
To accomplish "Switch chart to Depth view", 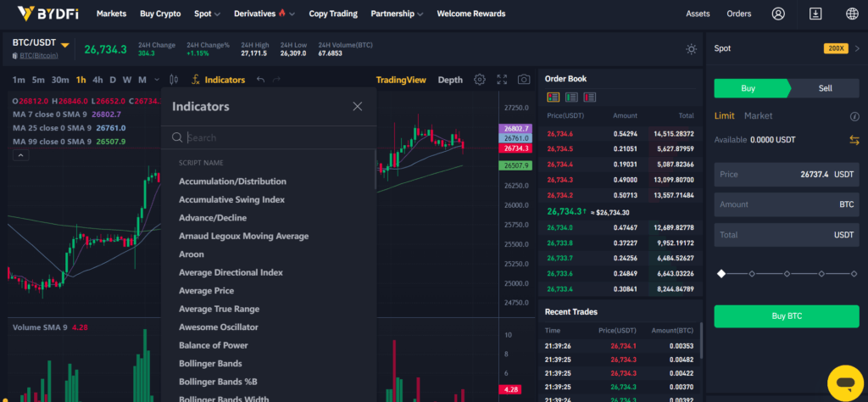I will tap(450, 80).
